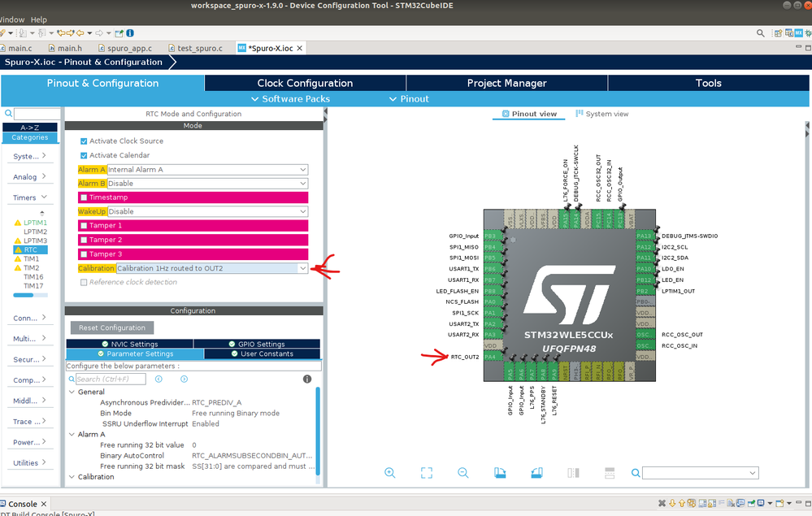Click the parameter settings vertical scrollbar

(318, 431)
